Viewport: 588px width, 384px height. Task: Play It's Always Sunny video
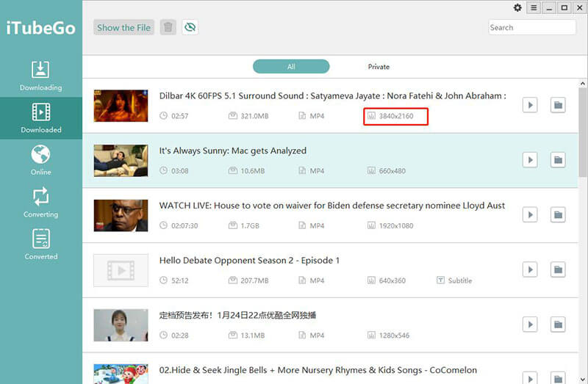[x=530, y=160]
